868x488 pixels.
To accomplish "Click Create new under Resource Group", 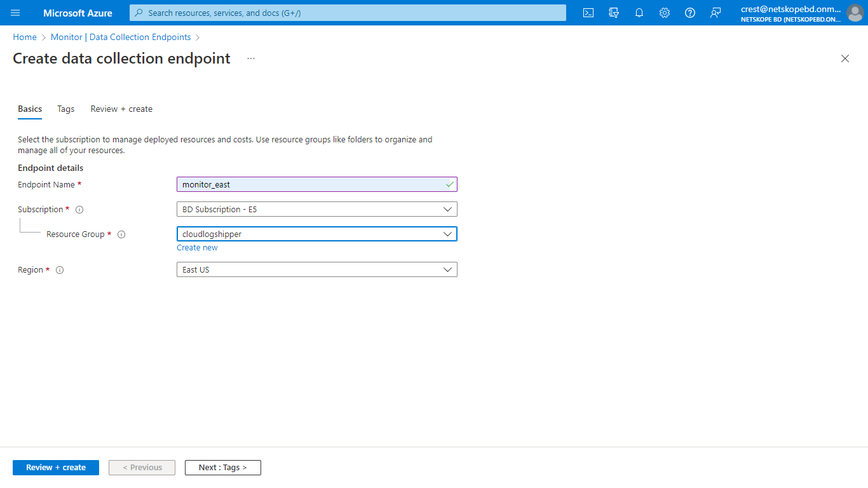I will 197,247.
